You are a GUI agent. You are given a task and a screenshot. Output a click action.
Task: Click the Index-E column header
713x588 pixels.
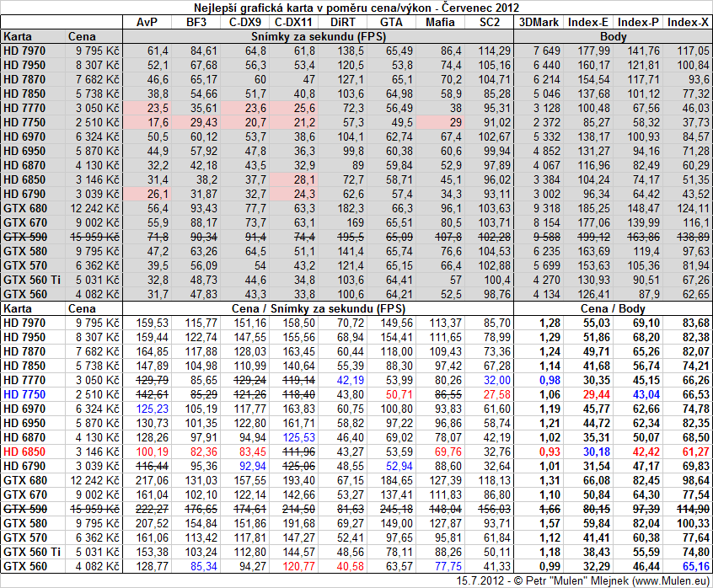click(x=588, y=22)
